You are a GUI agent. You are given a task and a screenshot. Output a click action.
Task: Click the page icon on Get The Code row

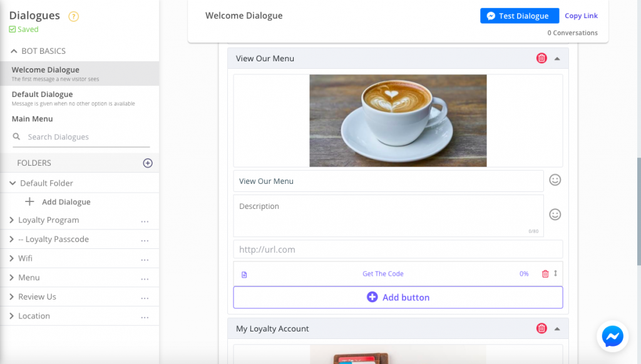pyautogui.click(x=245, y=274)
